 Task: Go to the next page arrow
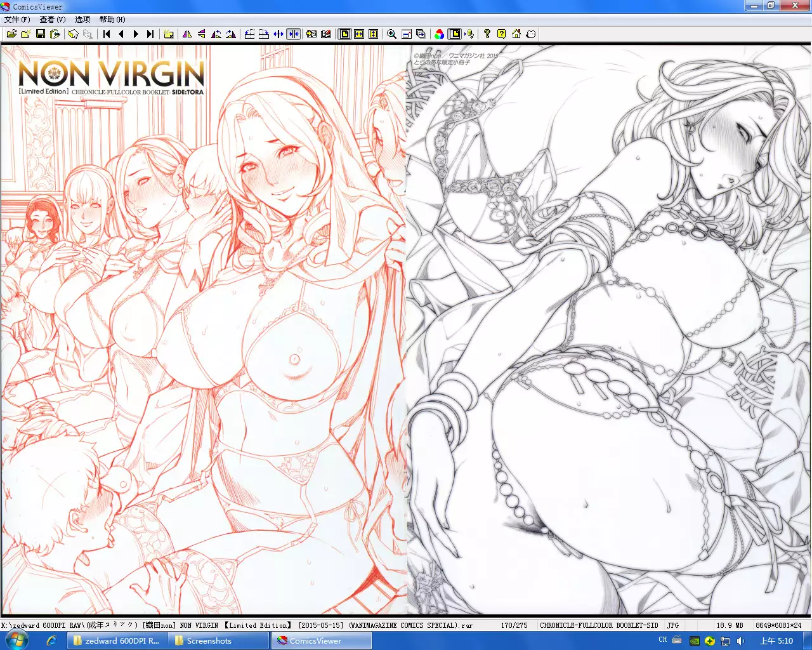(x=136, y=34)
